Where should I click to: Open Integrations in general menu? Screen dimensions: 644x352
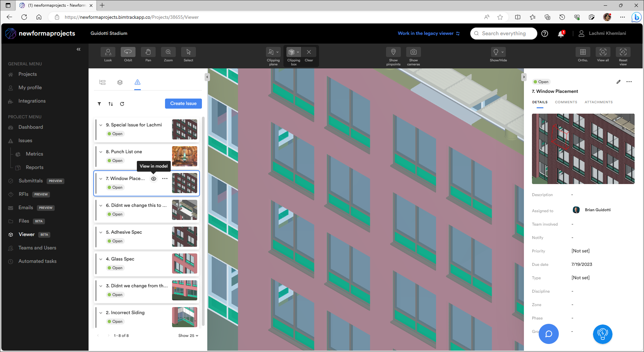click(32, 101)
